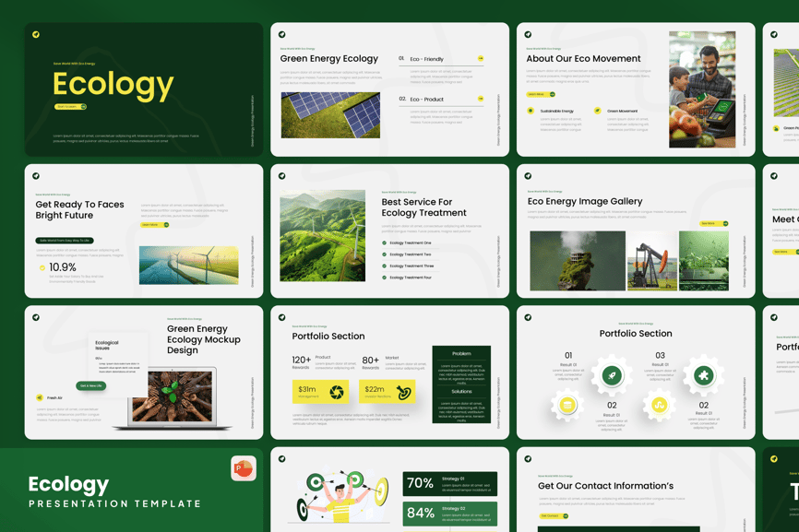Click the See More button in Image Gallery
This screenshot has height=532, width=799.
(713, 223)
